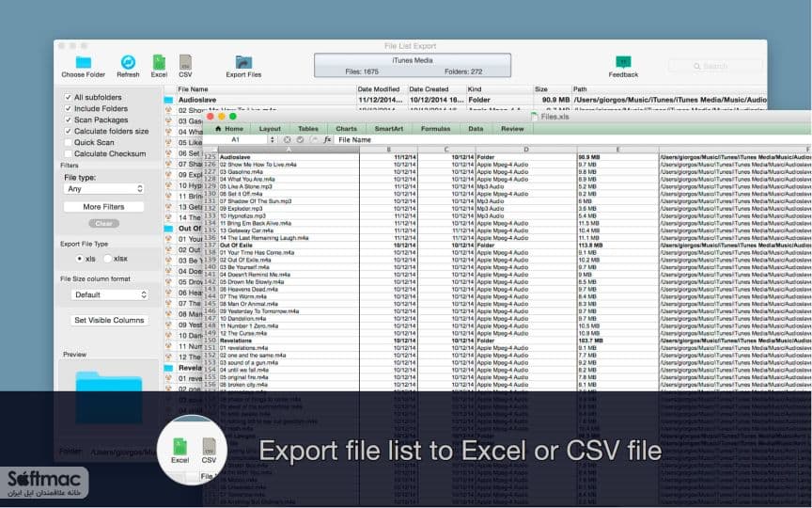Select column A header in Excel
The image size is (812, 508).
click(x=289, y=150)
